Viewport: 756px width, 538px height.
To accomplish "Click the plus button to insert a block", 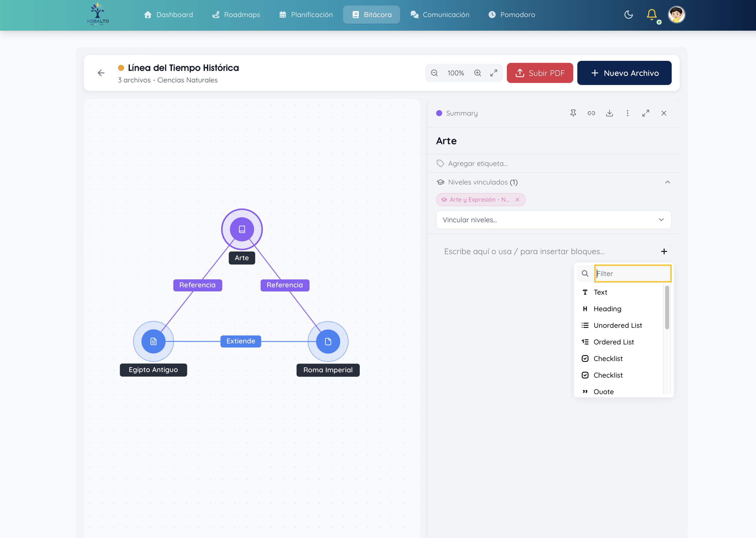I will 664,251.
